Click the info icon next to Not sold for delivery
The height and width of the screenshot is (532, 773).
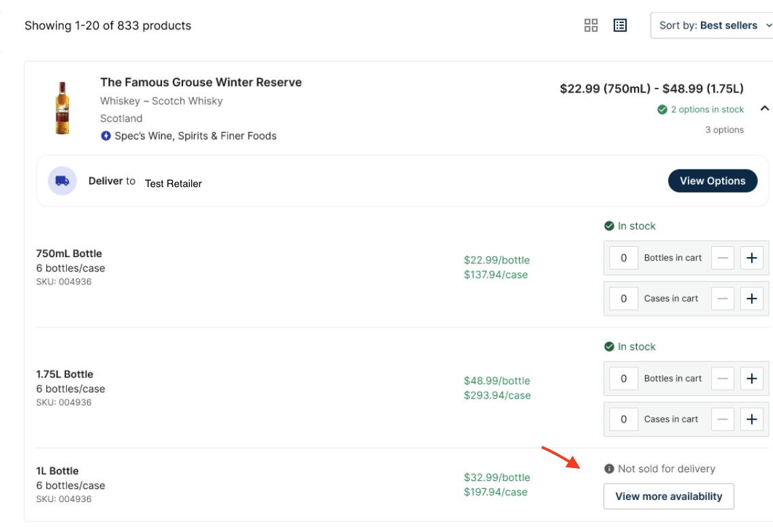click(x=609, y=468)
